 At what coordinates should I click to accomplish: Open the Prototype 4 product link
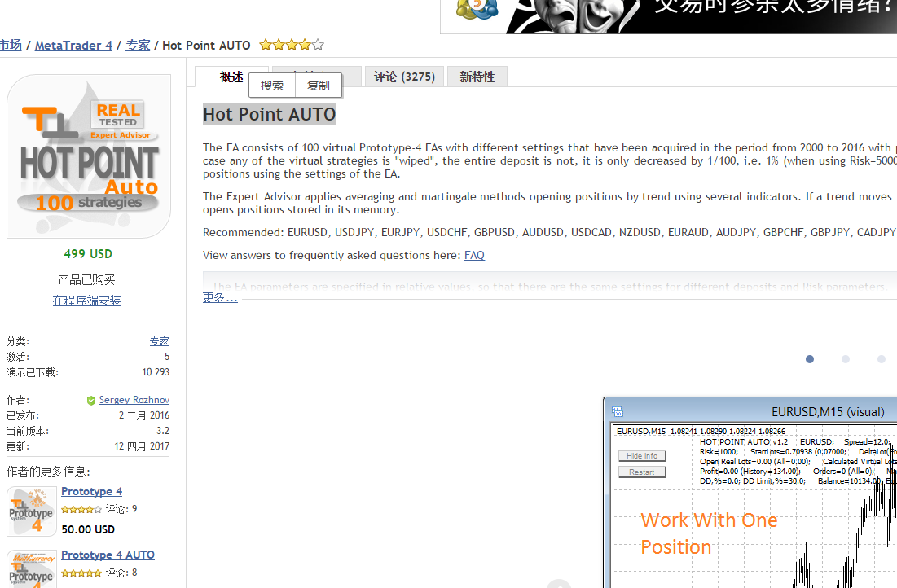click(91, 491)
